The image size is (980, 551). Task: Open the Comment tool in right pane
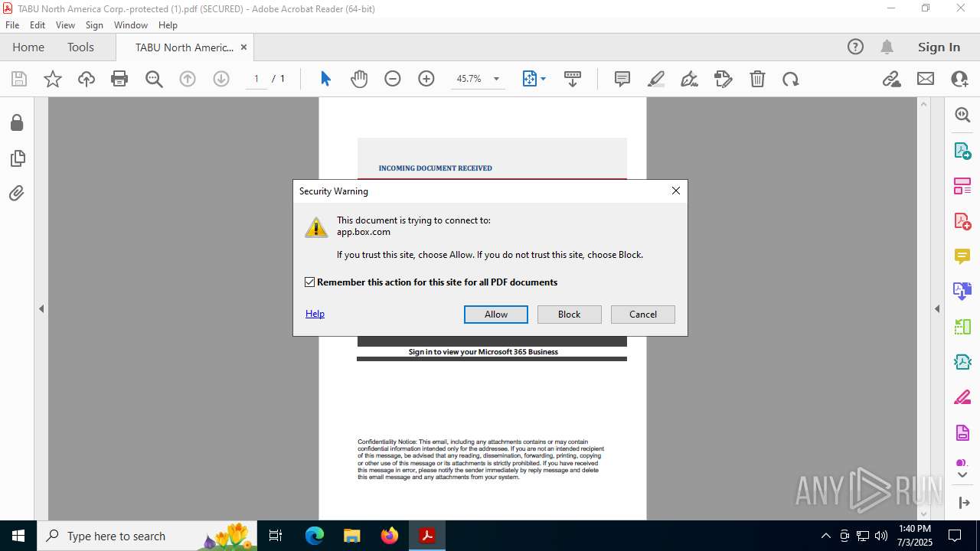point(962,256)
